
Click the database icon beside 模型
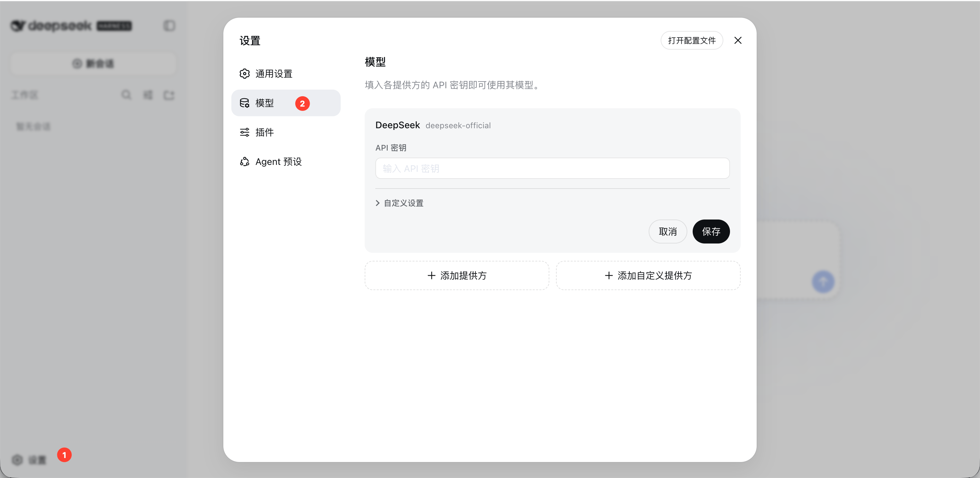[245, 103]
